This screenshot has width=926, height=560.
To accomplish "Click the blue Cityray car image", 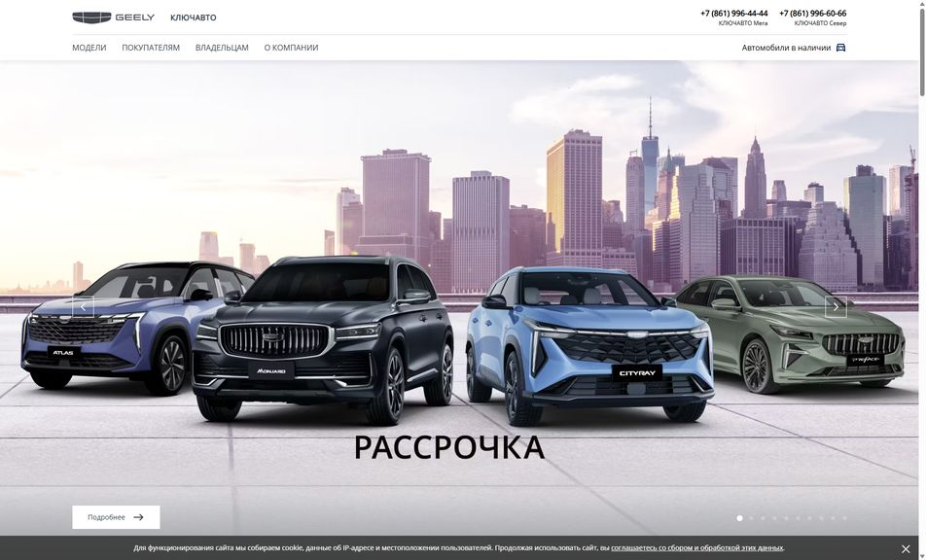I will 589,345.
